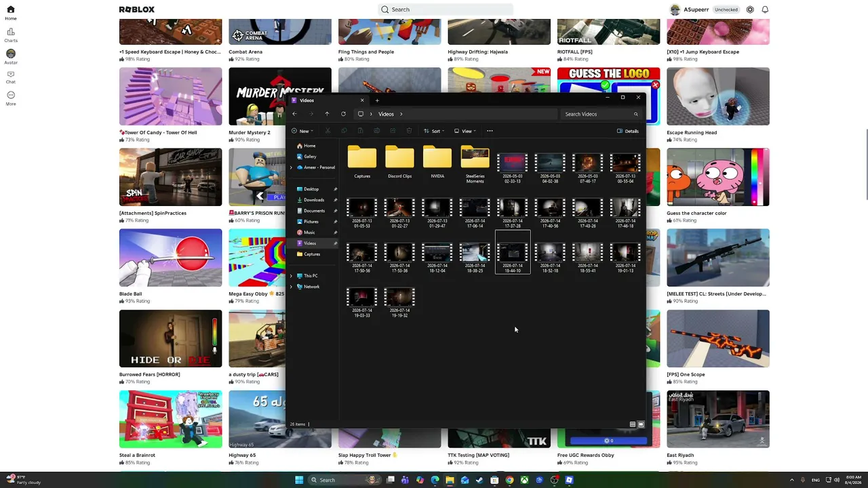The image size is (868, 488).
Task: Open See more options in File Explorer toolbar
Action: click(x=490, y=131)
